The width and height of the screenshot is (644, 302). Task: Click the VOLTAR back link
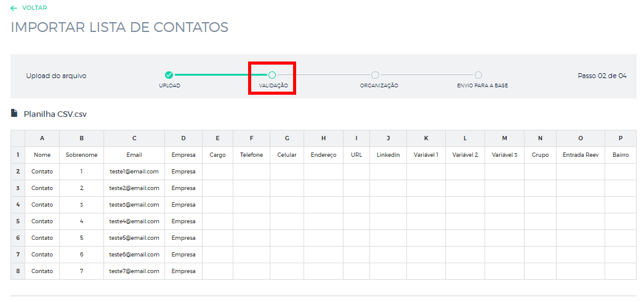[x=29, y=8]
